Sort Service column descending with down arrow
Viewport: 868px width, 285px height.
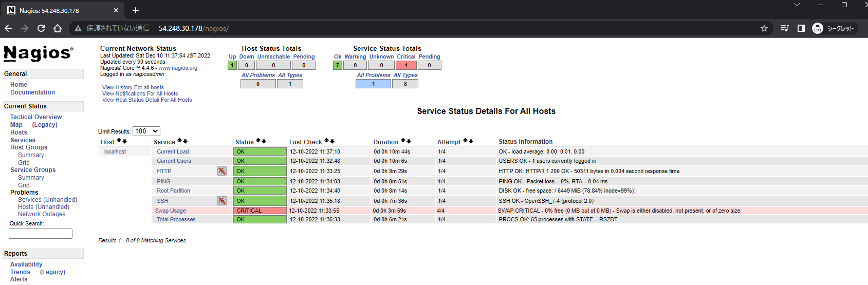point(185,141)
